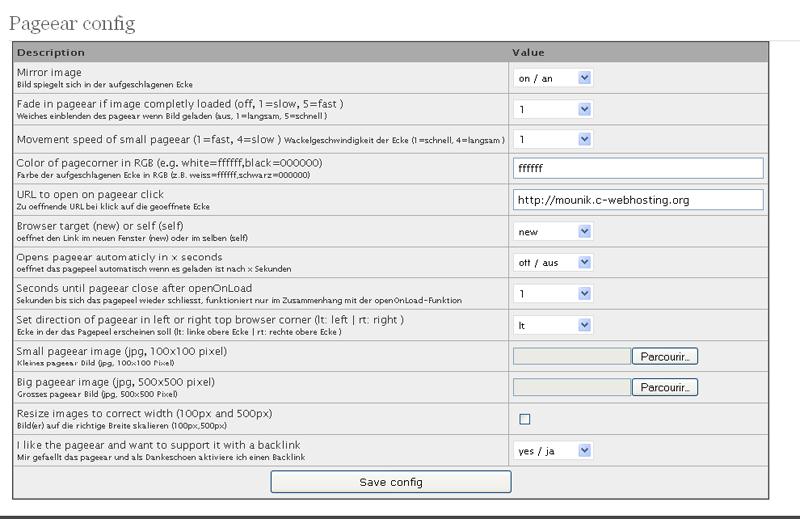Click the pagecorner color RGB field
This screenshot has height=519, width=800.
click(638, 168)
